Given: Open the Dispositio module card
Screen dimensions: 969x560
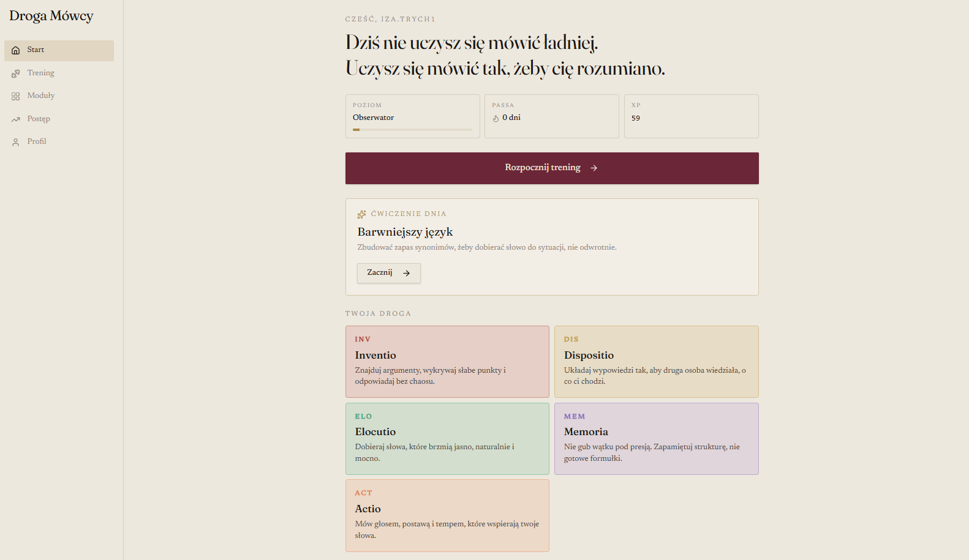Looking at the screenshot, I should click(657, 362).
